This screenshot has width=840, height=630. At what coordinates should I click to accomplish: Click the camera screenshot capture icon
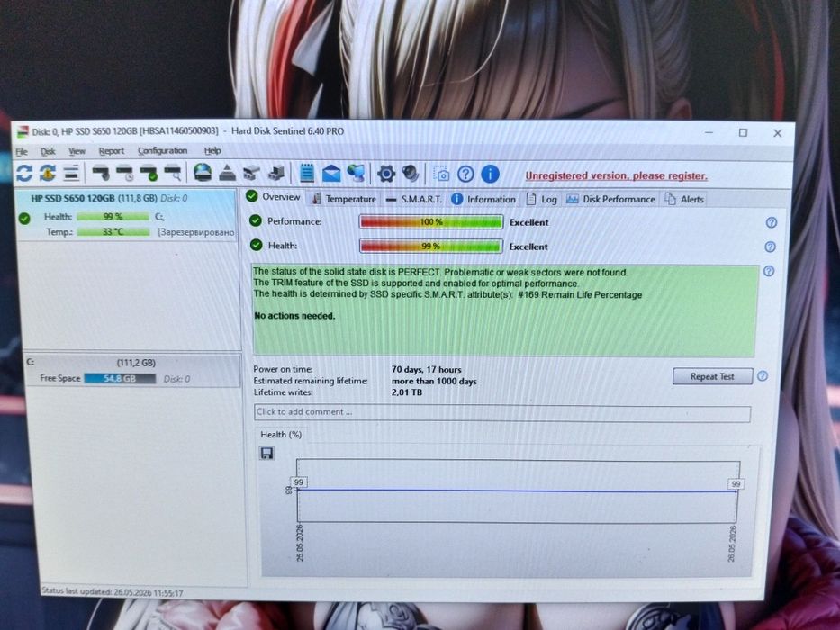click(x=441, y=174)
